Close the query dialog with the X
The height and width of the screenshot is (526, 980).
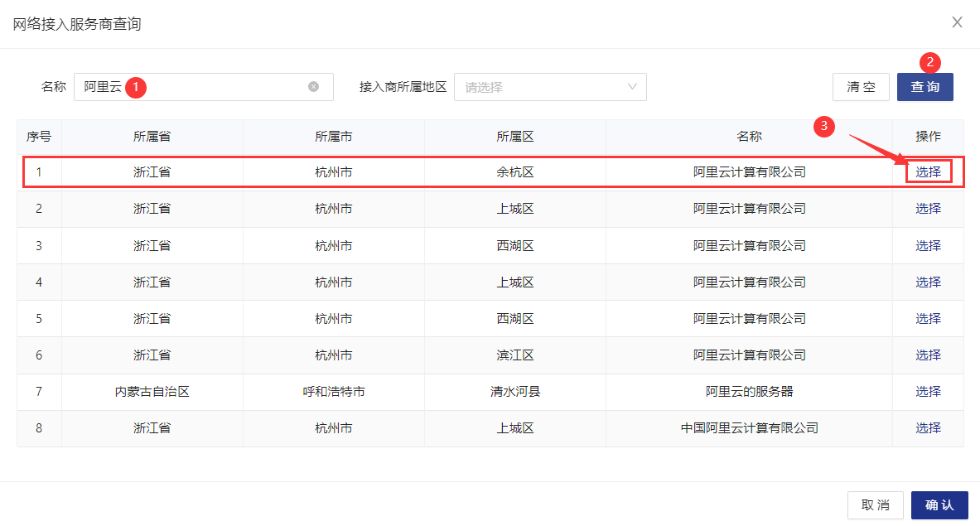957,22
